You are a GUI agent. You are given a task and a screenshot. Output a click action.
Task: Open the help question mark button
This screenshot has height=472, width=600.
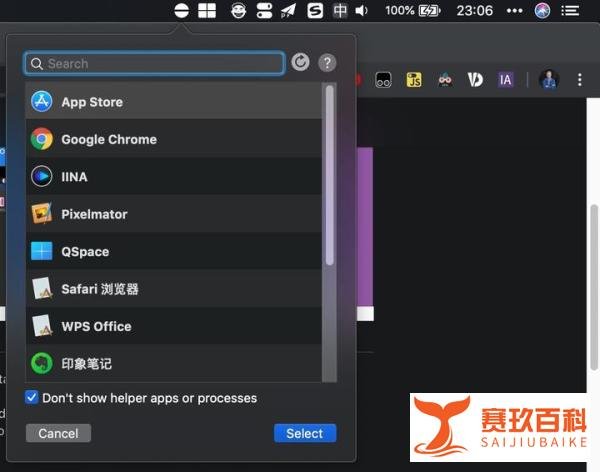(327, 63)
